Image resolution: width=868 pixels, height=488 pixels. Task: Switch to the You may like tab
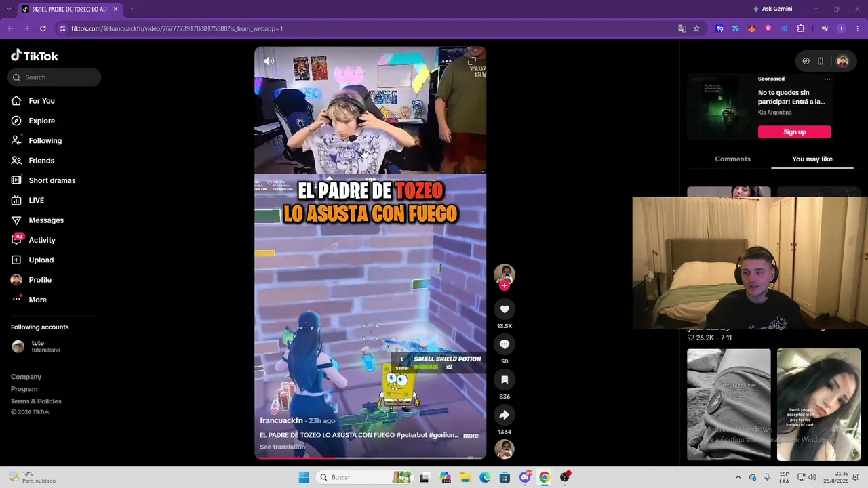[812, 159]
